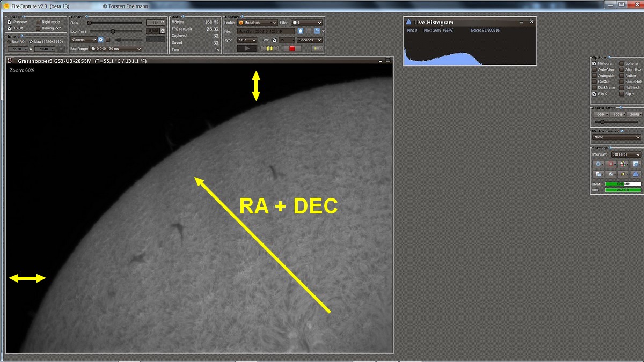Viewport: 644px width, 362px height.
Task: Minimize the Live-Histogram window
Action: (x=521, y=22)
